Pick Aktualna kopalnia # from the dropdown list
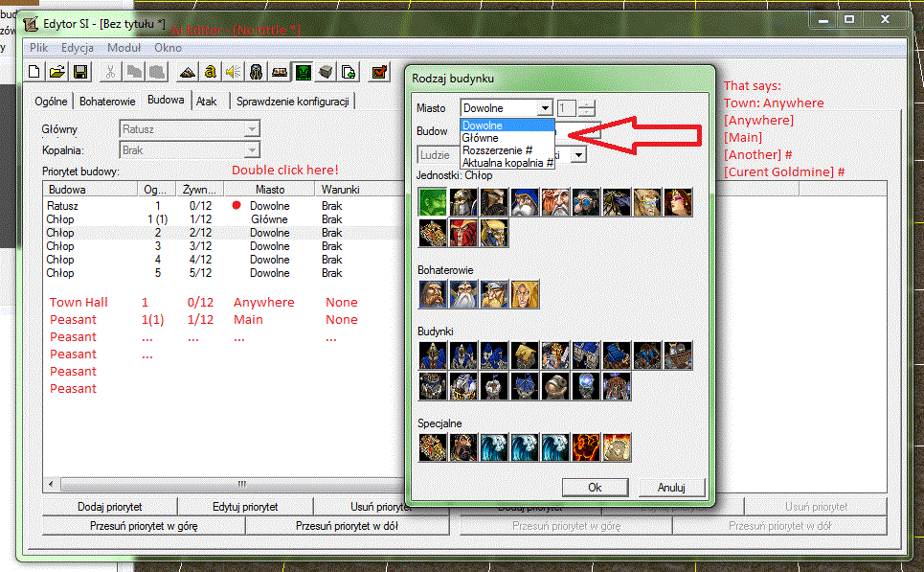Image resolution: width=924 pixels, height=572 pixels. pyautogui.click(x=507, y=163)
